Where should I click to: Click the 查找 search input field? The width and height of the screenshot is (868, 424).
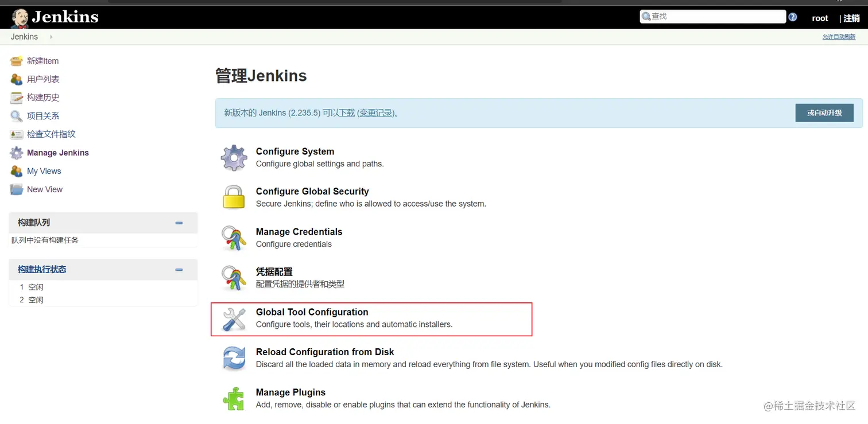click(x=713, y=17)
